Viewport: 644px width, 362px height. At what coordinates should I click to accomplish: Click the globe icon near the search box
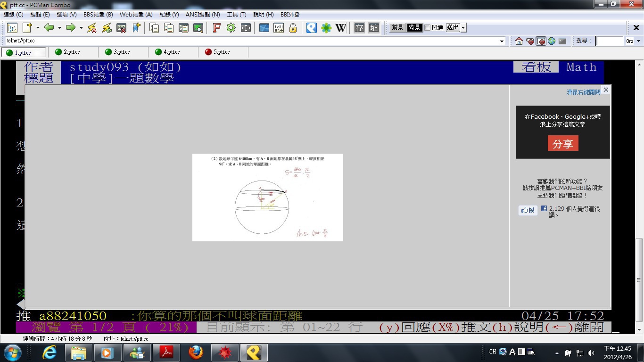coord(552,41)
